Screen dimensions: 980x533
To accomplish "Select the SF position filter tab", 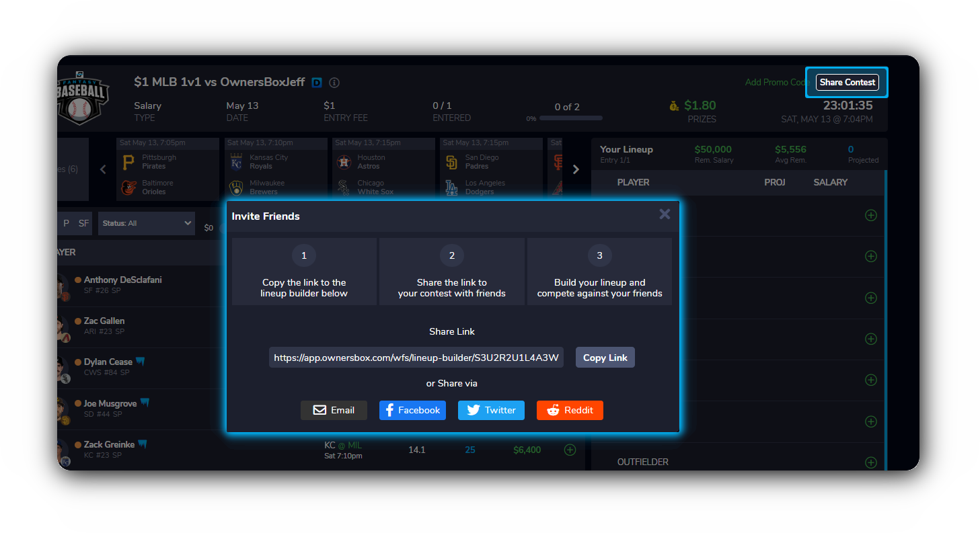I will pos(83,223).
